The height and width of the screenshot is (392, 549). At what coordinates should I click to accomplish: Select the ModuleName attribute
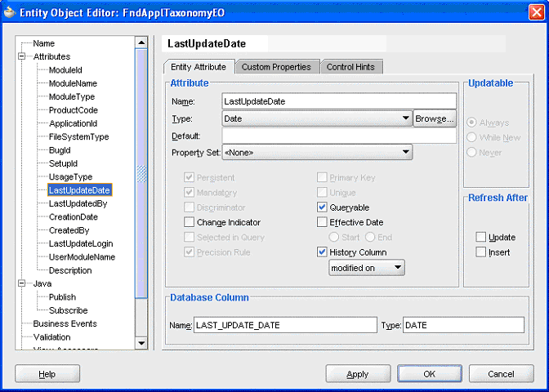(x=73, y=83)
